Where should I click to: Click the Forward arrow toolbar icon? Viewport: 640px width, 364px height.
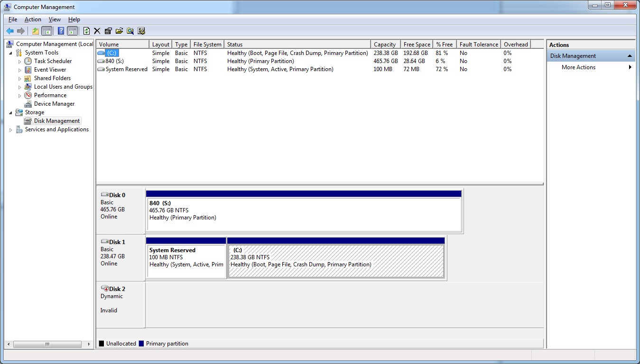pos(20,31)
